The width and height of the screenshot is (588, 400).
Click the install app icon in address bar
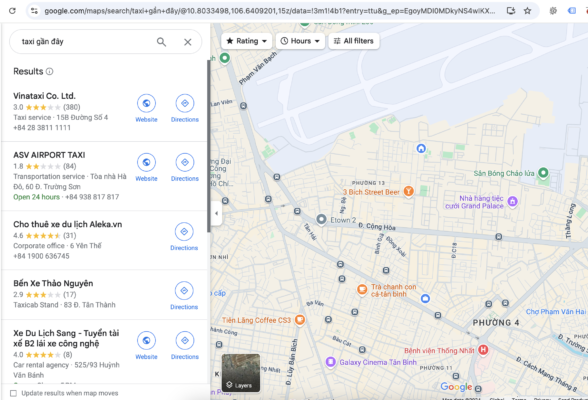511,11
